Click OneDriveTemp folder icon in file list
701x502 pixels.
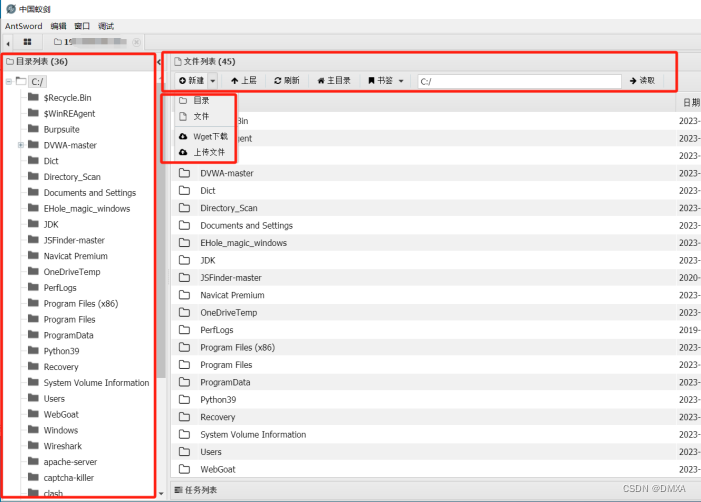click(x=184, y=312)
